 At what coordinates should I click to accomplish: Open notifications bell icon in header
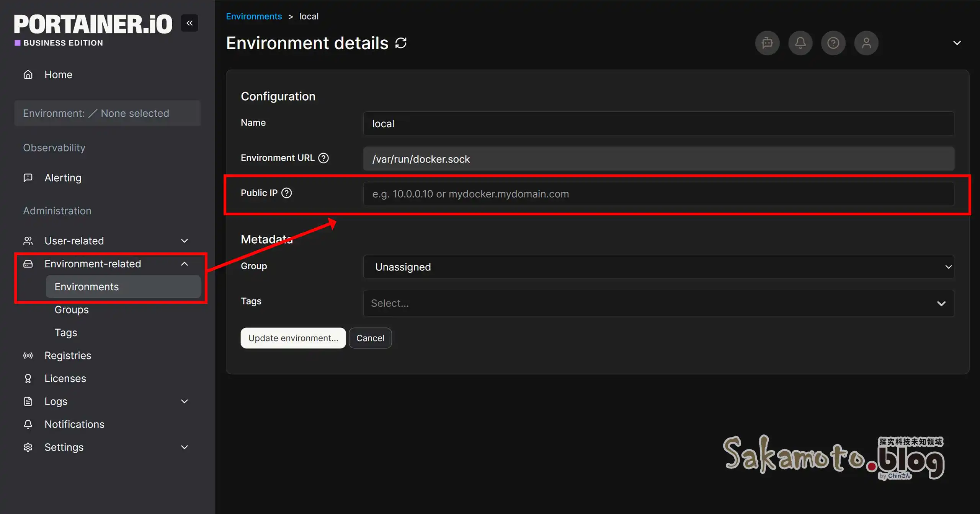coord(800,43)
